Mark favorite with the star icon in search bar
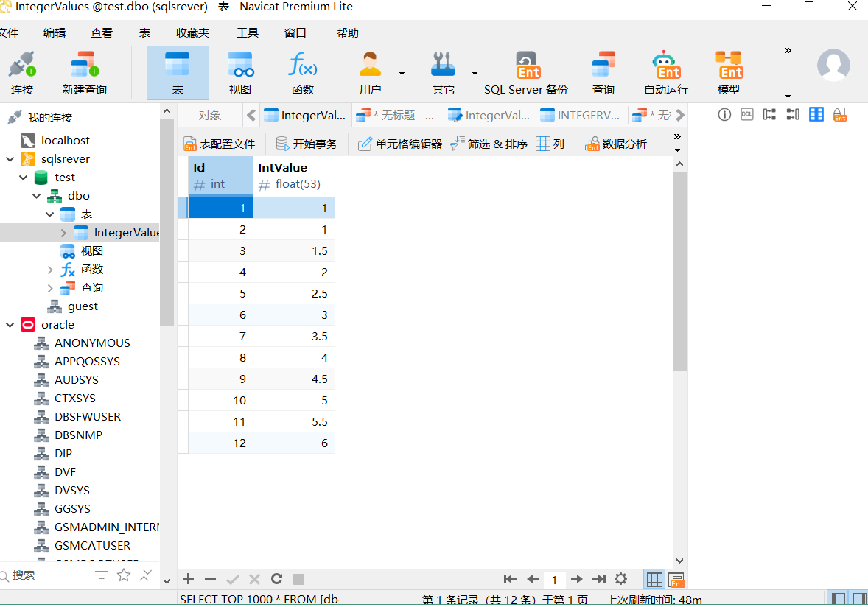868x607 pixels. 124,575
